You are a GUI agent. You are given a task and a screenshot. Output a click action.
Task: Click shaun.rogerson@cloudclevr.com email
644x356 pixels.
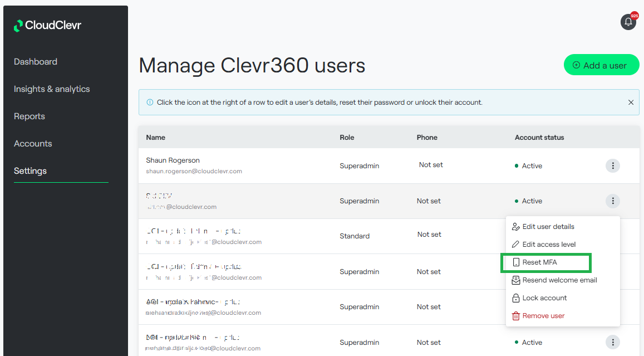[194, 171]
